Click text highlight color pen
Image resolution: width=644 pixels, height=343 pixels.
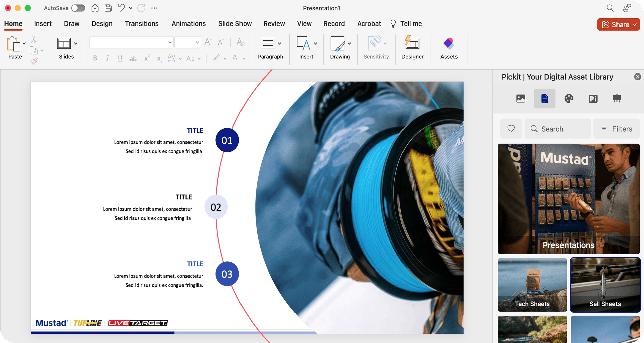click(217, 58)
